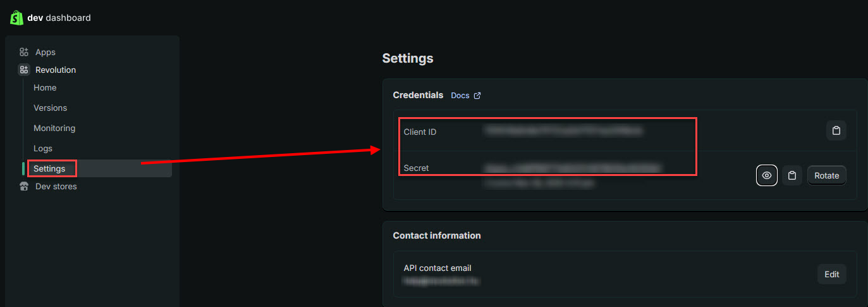This screenshot has width=868, height=307.
Task: Open the Versions section
Action: 50,108
